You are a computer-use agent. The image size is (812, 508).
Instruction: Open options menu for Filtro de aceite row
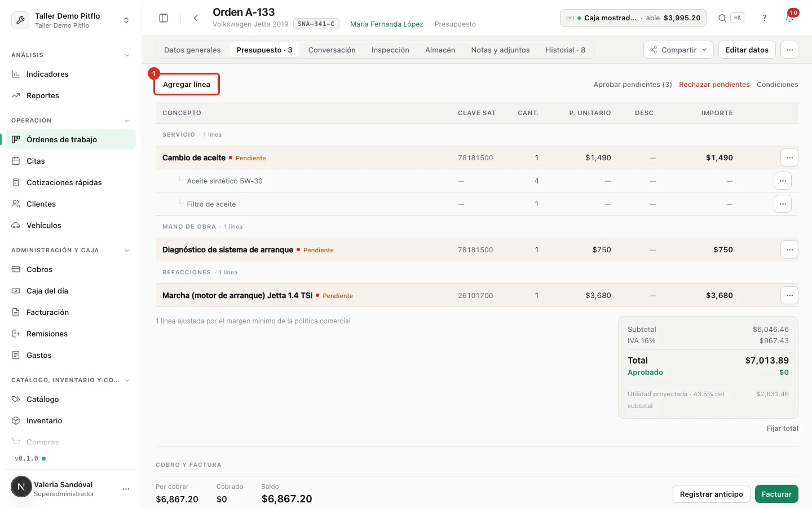click(x=783, y=204)
